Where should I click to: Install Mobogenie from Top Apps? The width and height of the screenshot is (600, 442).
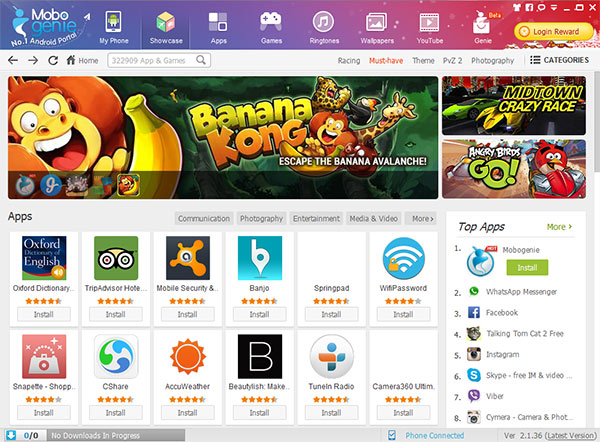point(527,267)
